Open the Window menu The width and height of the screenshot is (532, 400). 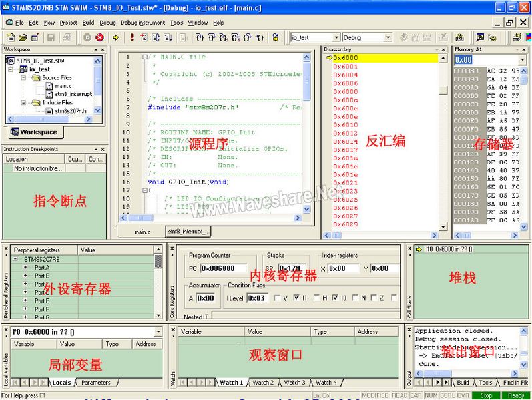(198, 23)
